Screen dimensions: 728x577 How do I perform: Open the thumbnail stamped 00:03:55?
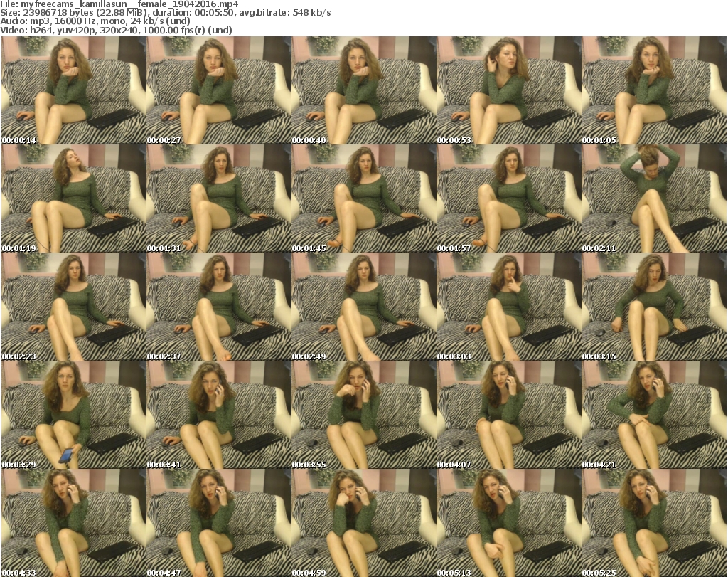[364, 415]
